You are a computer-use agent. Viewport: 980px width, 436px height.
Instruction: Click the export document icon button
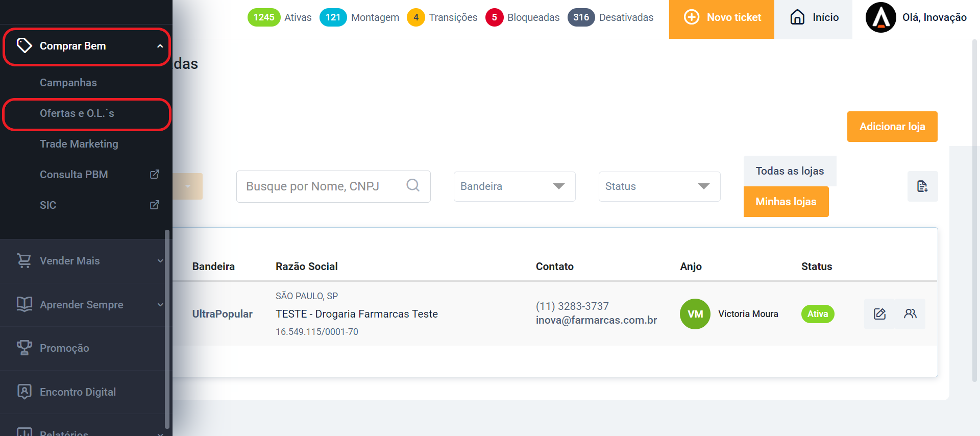click(x=922, y=186)
